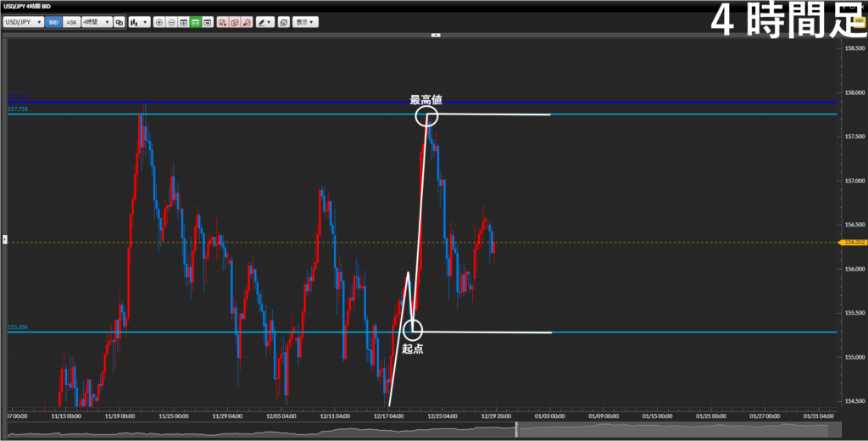Open the pencil drawing tools menu
Viewport: 868px width, 441px height.
pos(264,22)
